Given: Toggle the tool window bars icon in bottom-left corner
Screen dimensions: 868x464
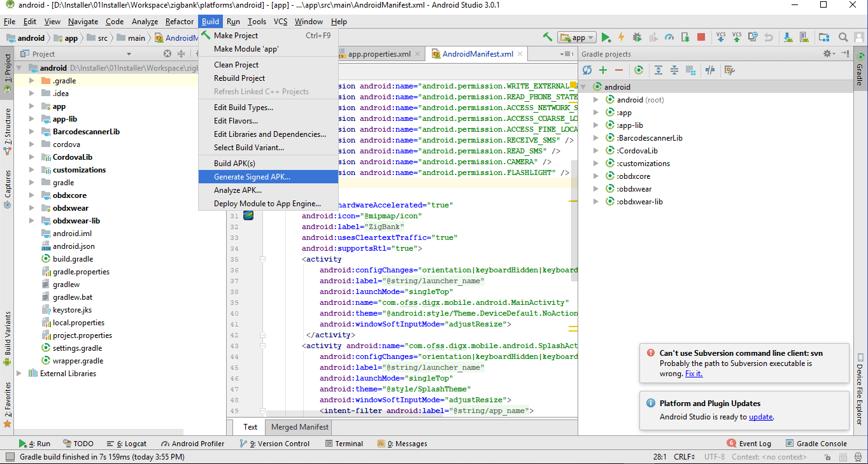Looking at the screenshot, I should click(x=9, y=456).
